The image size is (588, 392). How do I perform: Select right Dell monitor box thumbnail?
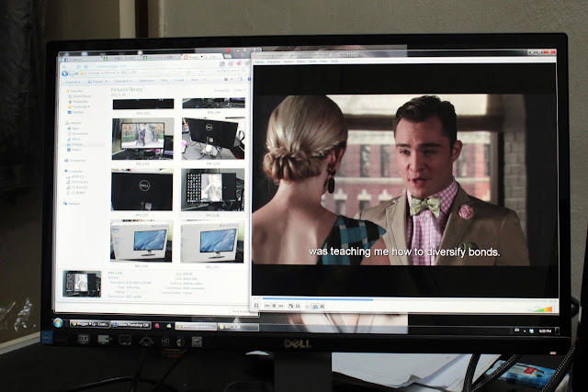click(x=212, y=241)
